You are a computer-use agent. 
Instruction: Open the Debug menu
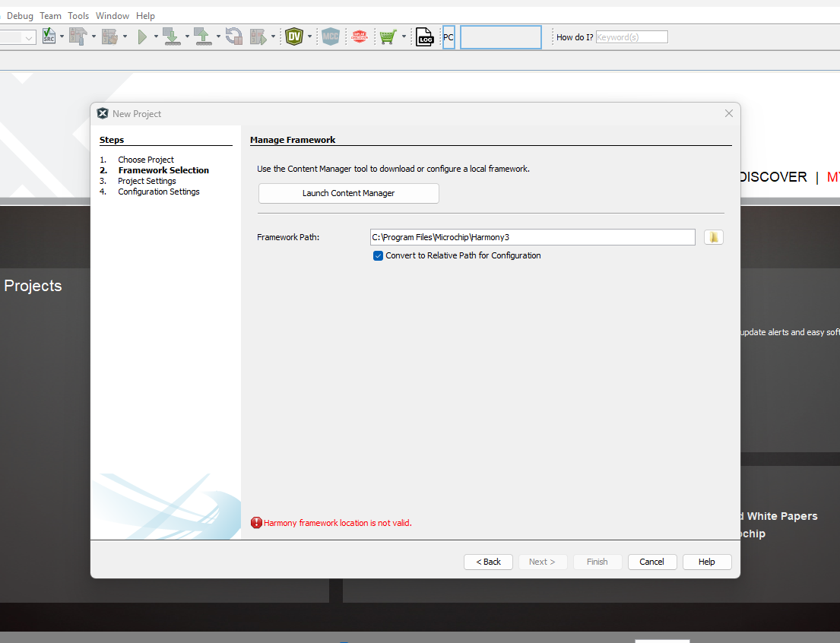tap(20, 15)
